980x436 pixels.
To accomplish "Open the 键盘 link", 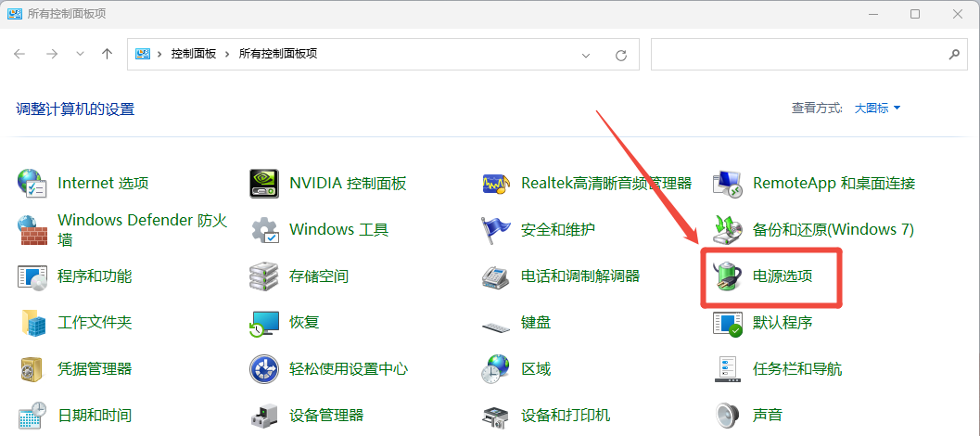I will pos(536,323).
